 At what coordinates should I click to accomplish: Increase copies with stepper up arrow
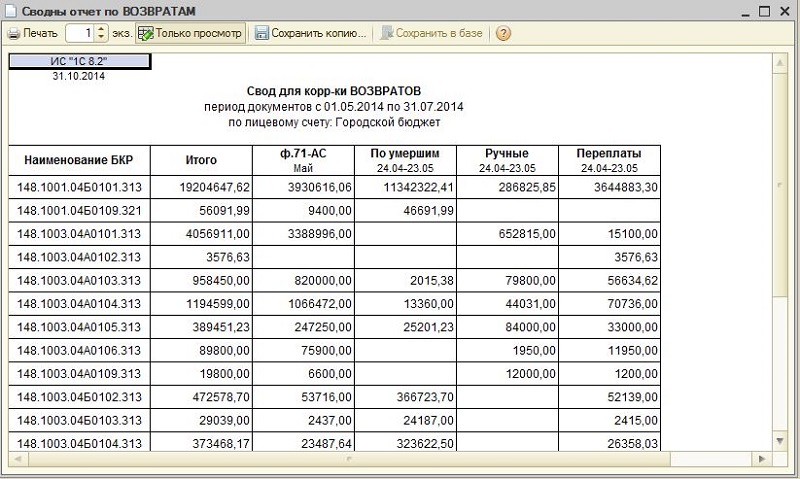[x=102, y=29]
